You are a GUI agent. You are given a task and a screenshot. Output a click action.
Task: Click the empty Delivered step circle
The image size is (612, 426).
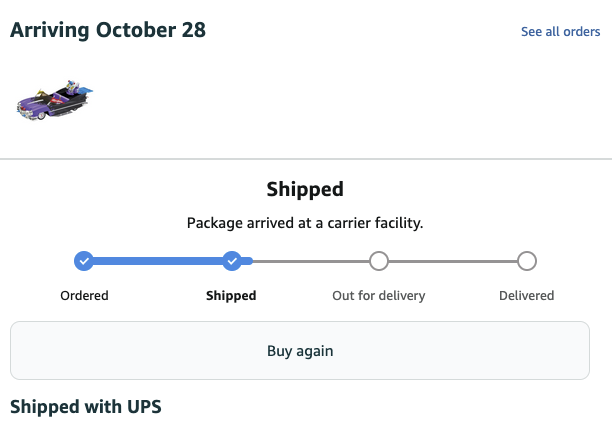pos(527,261)
